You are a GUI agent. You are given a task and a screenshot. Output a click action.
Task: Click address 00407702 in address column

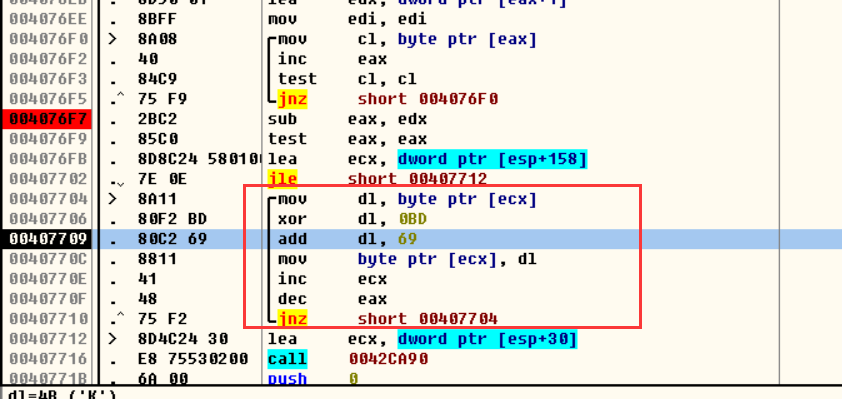48,179
